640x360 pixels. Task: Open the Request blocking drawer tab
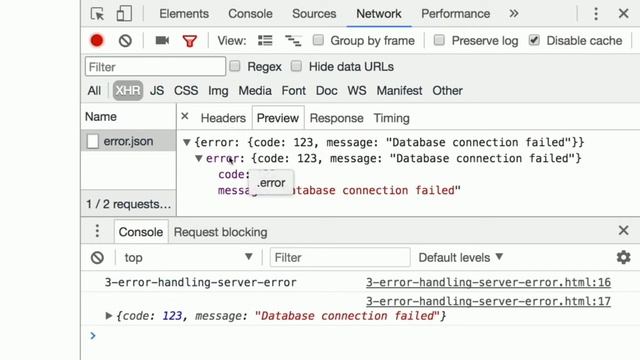point(220,232)
